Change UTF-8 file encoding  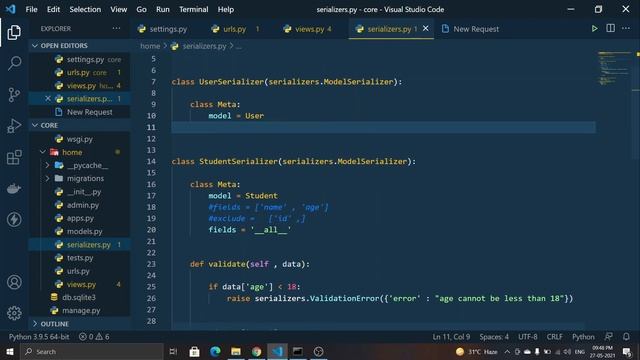(x=527, y=337)
